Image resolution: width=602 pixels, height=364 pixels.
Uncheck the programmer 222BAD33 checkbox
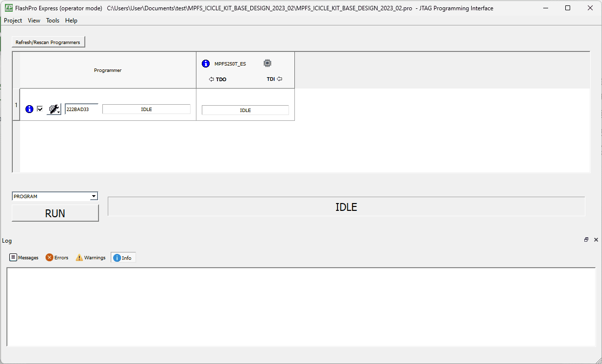(40, 109)
